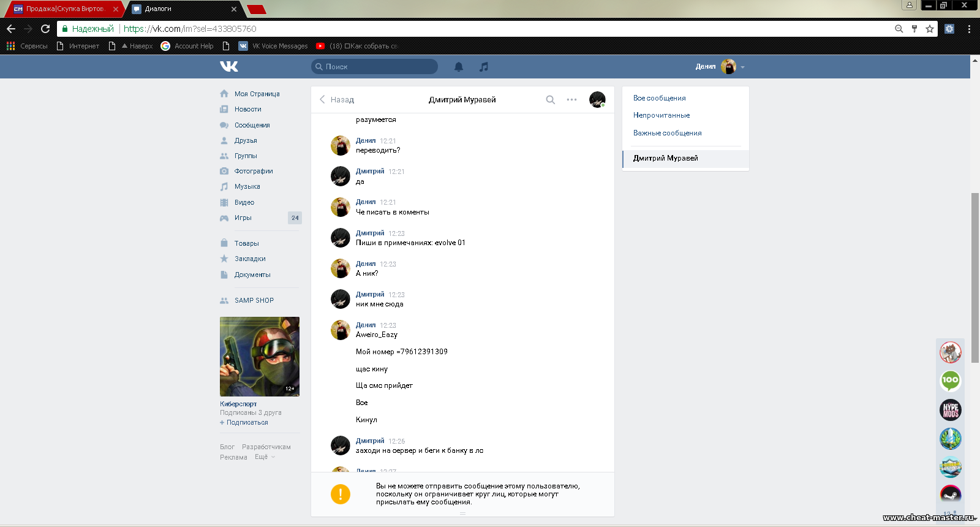This screenshot has height=527, width=980.
Task: Go back using the Назад arrow
Action: [337, 99]
